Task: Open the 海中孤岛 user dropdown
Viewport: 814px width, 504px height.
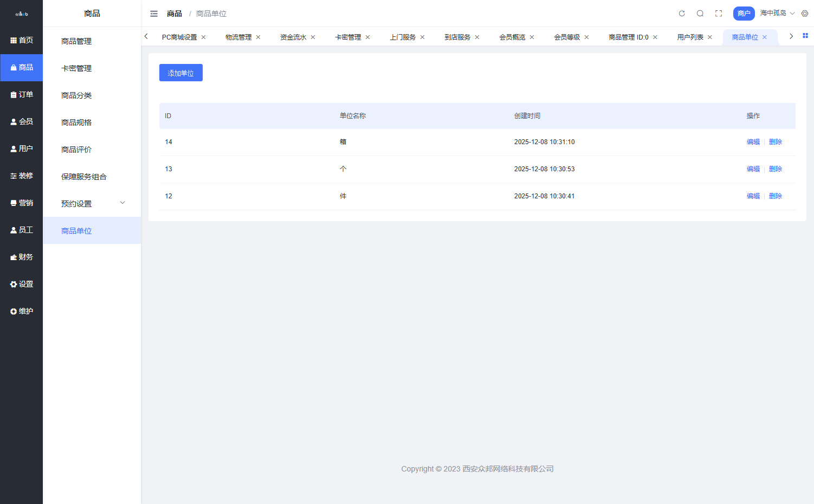Action: click(x=777, y=13)
